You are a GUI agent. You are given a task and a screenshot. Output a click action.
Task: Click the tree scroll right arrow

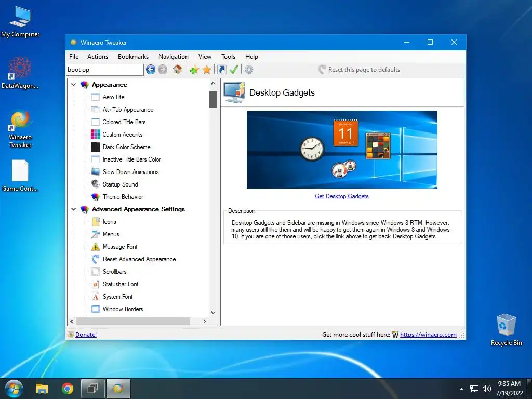coord(205,321)
